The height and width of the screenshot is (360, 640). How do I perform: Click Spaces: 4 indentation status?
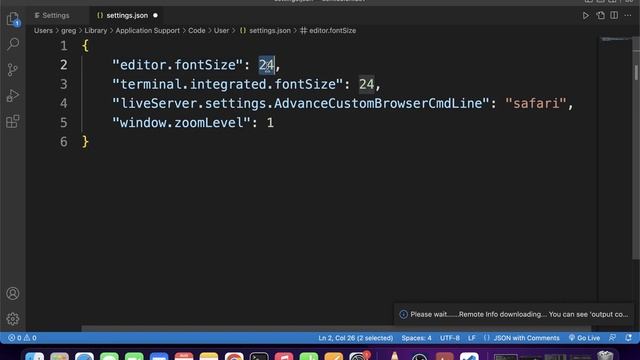pyautogui.click(x=416, y=338)
